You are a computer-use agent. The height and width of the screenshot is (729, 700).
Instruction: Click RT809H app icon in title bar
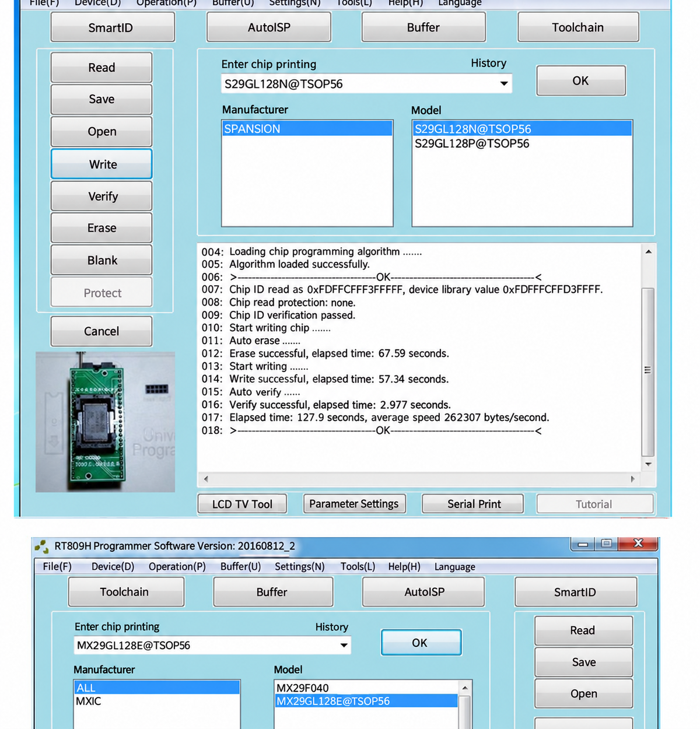pyautogui.click(x=41, y=546)
